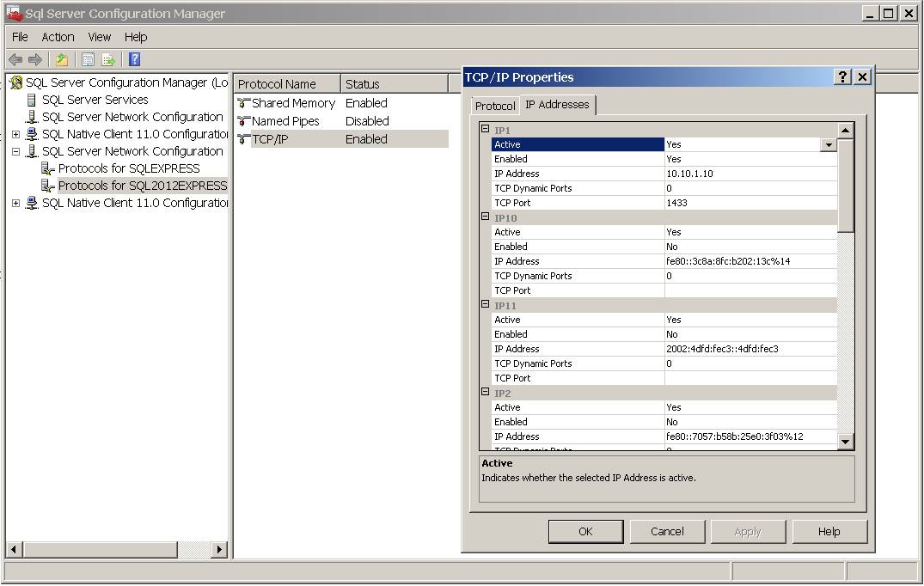Click the Back arrow toolbar icon

[x=16, y=59]
